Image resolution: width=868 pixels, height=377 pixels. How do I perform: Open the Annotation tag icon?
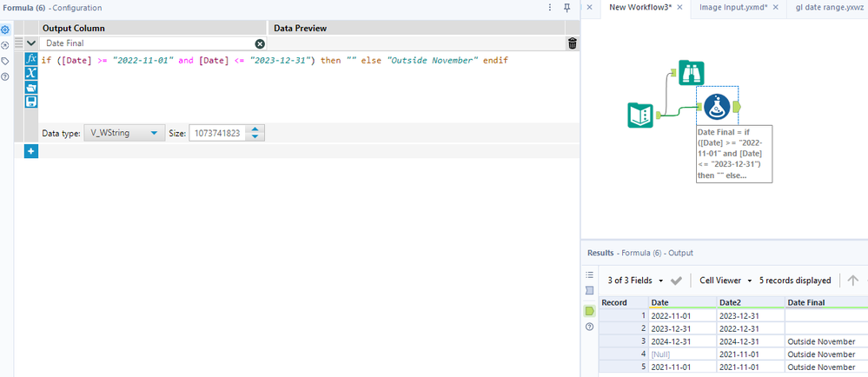[x=5, y=61]
